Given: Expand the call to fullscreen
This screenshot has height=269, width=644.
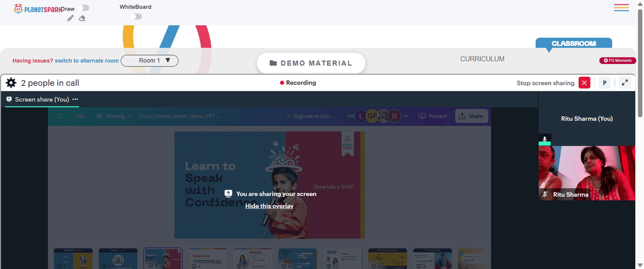Looking at the screenshot, I should click(x=625, y=83).
